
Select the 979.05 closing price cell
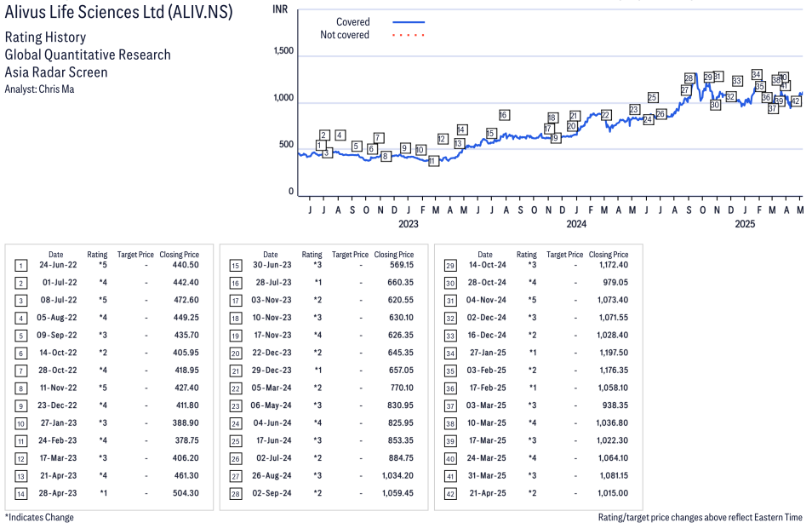click(x=615, y=283)
